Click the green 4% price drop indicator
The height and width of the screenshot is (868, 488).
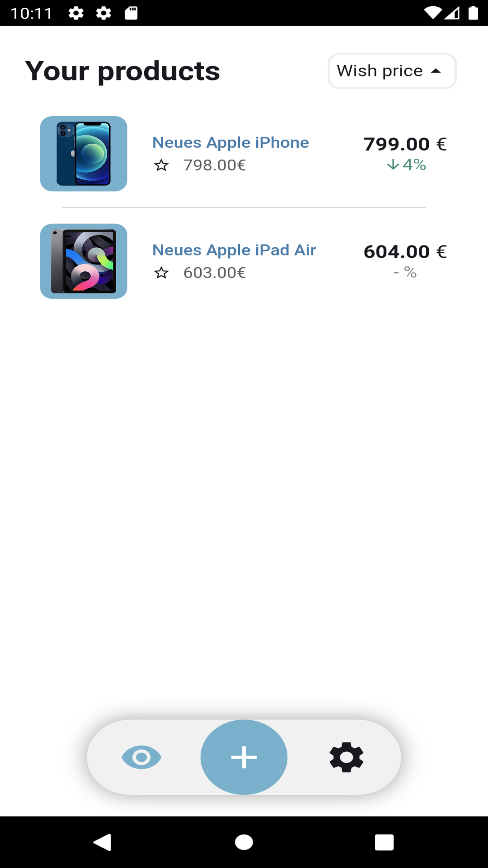(x=406, y=165)
